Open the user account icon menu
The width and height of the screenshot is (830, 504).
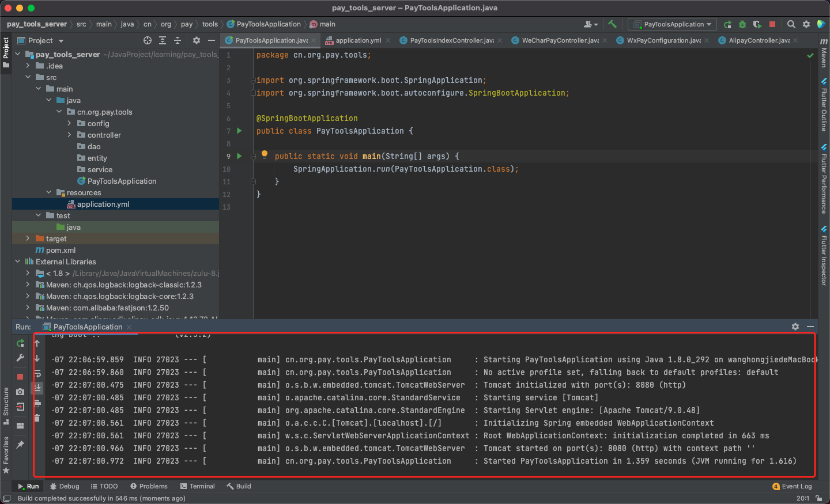591,24
